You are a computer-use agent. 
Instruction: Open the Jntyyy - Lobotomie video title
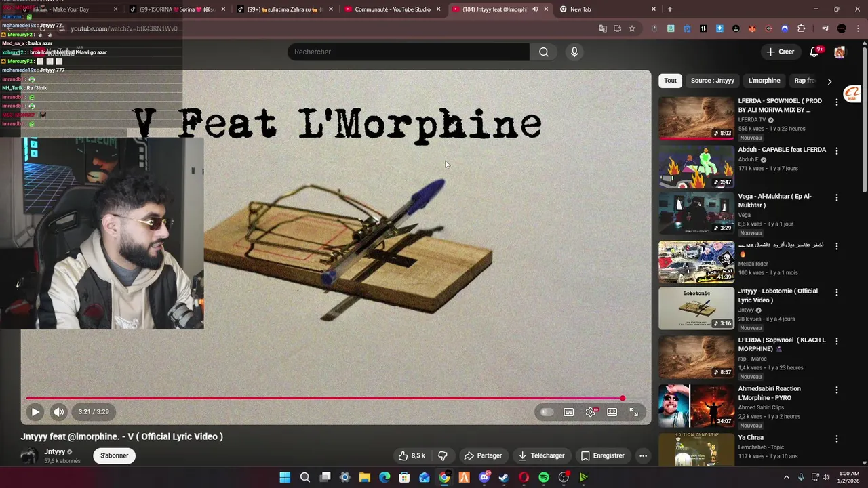[x=778, y=296]
